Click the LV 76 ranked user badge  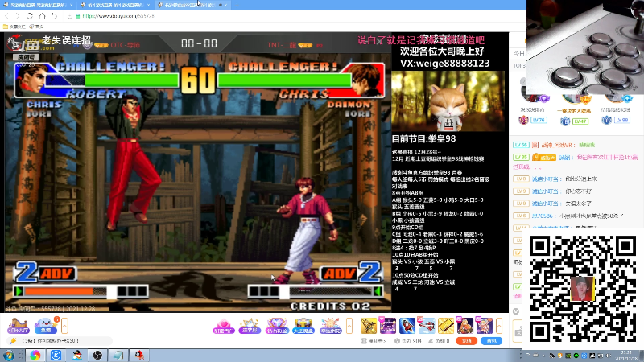539,120
